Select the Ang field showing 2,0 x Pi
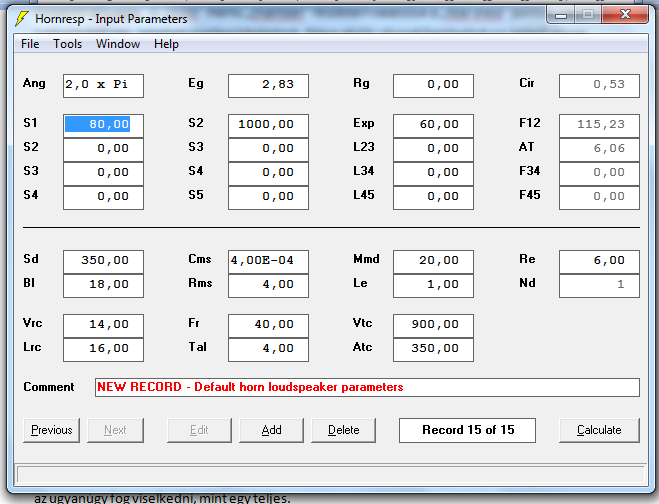 tap(103, 86)
